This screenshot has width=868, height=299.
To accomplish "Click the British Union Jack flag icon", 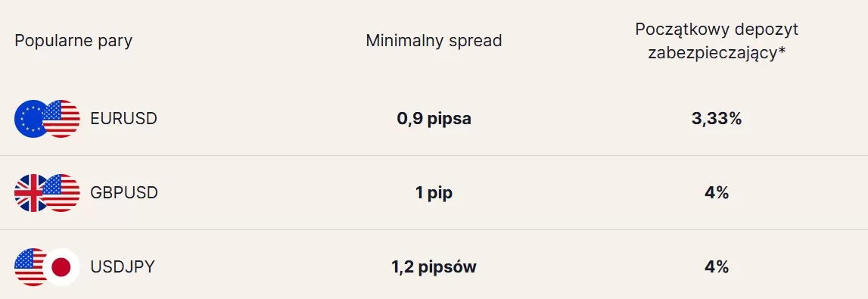I will tap(30, 193).
